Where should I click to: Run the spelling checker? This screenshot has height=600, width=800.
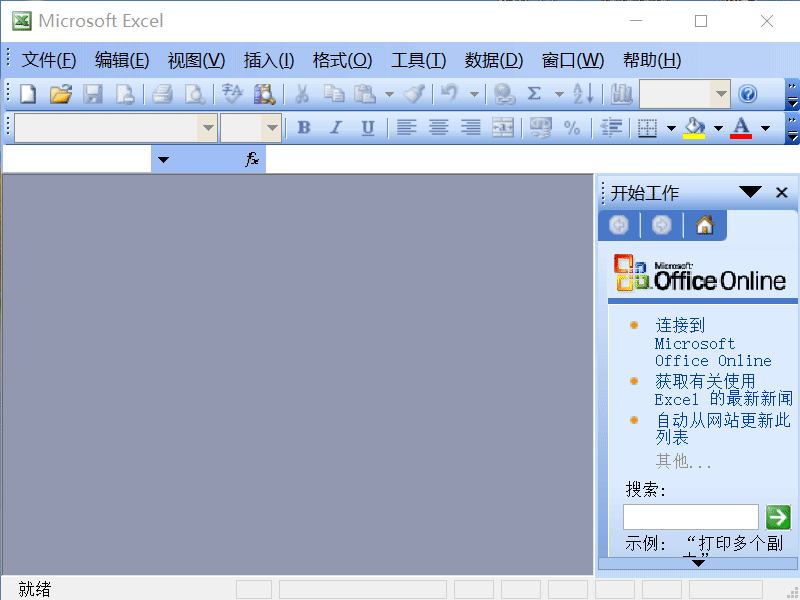pyautogui.click(x=231, y=93)
